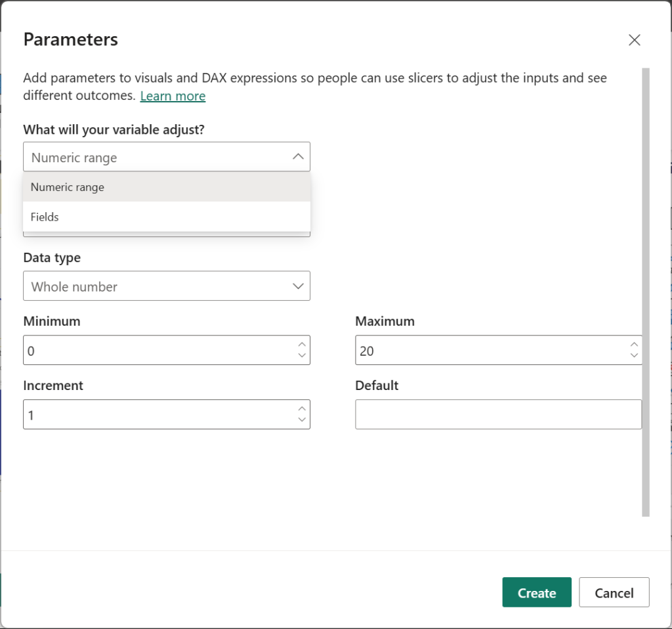This screenshot has width=672, height=629.
Task: Decrease Minimum value with down arrow
Action: coord(301,356)
